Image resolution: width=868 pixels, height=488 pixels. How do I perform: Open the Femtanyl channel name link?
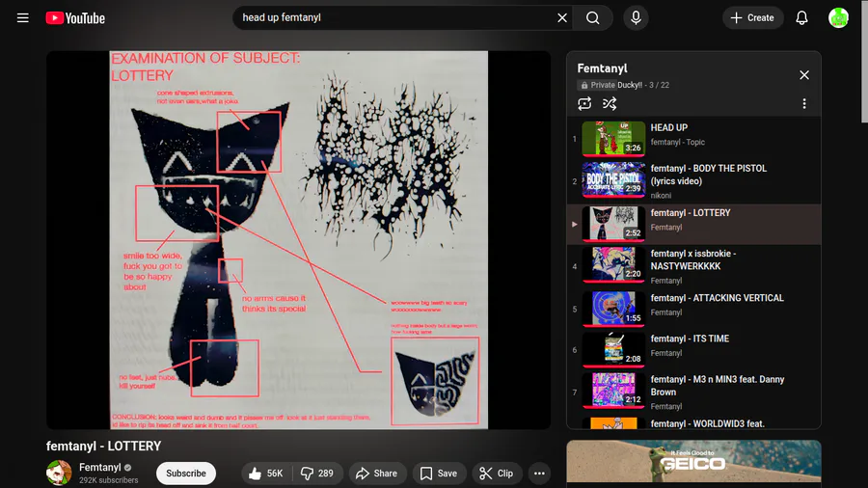pos(99,468)
